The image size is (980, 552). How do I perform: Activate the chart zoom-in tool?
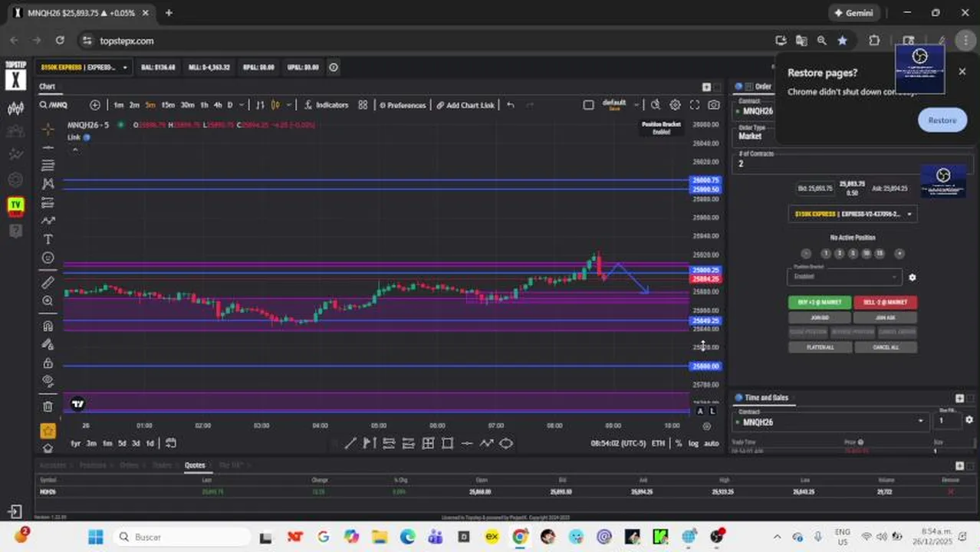click(x=48, y=301)
